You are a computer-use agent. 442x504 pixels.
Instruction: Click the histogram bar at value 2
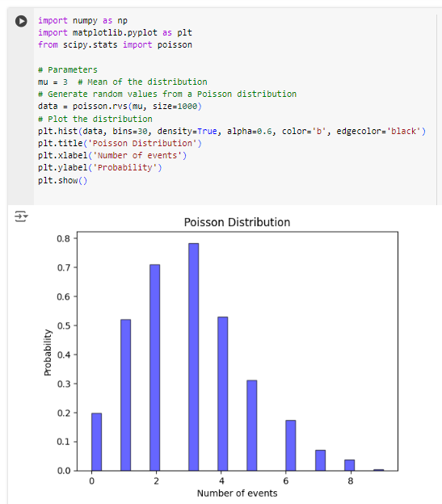(x=154, y=367)
